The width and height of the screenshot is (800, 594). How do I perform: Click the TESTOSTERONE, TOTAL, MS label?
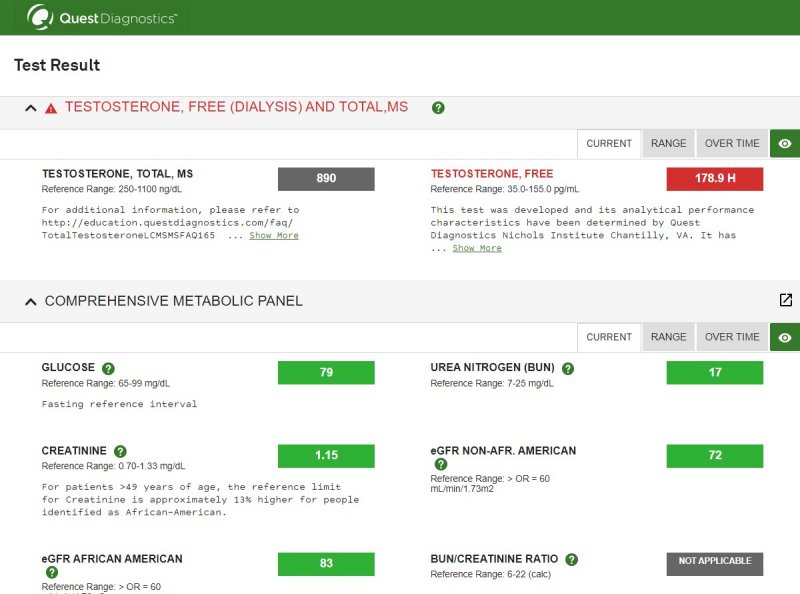click(117, 174)
